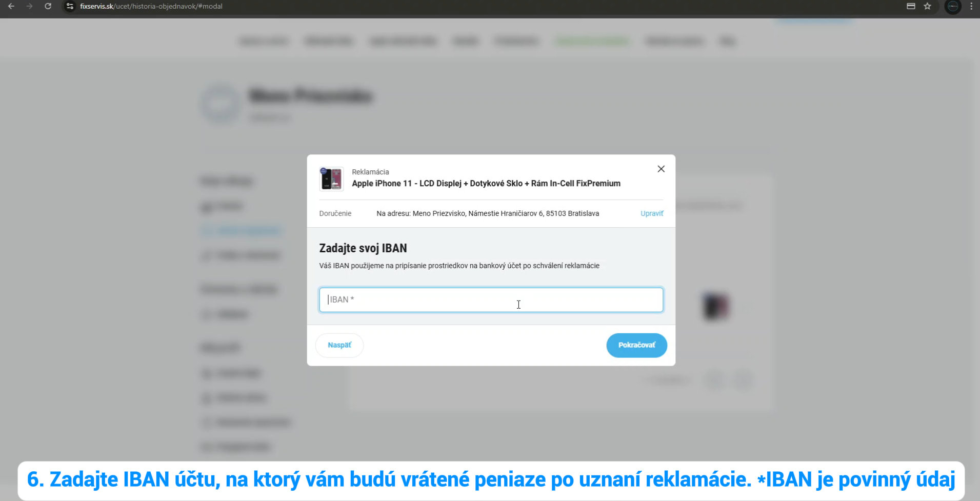Click the iPhone 11 display product thumbnail
The width and height of the screenshot is (980, 501).
point(331,178)
